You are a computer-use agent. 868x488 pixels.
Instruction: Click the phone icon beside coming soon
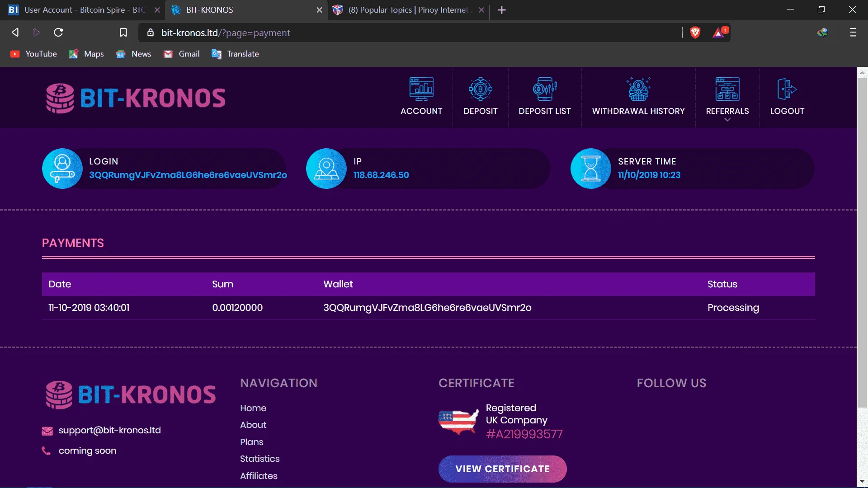[x=46, y=451]
